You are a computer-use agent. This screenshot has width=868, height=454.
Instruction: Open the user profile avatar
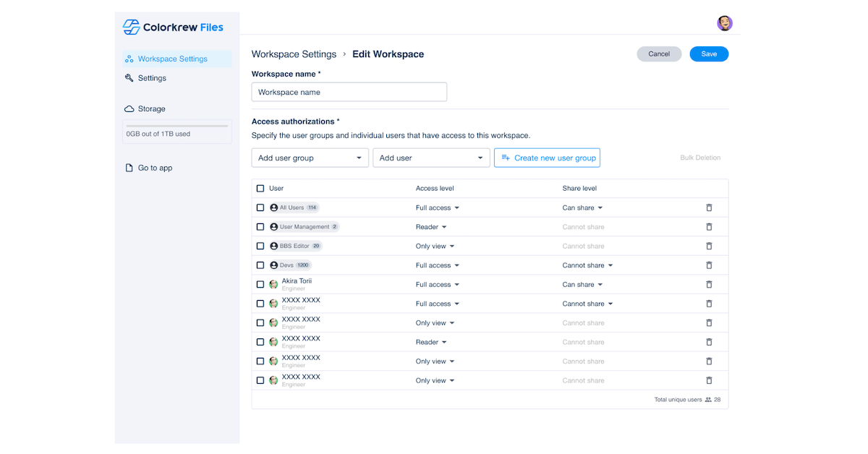click(x=724, y=23)
